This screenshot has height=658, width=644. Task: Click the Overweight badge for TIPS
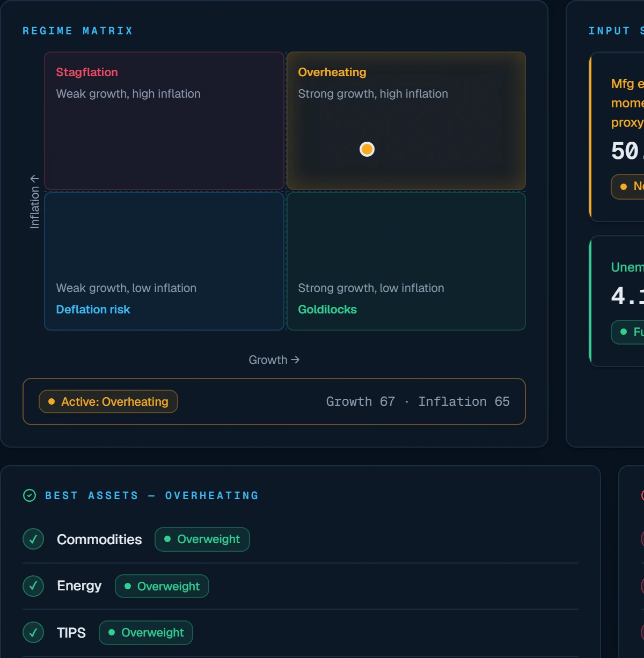click(x=146, y=633)
